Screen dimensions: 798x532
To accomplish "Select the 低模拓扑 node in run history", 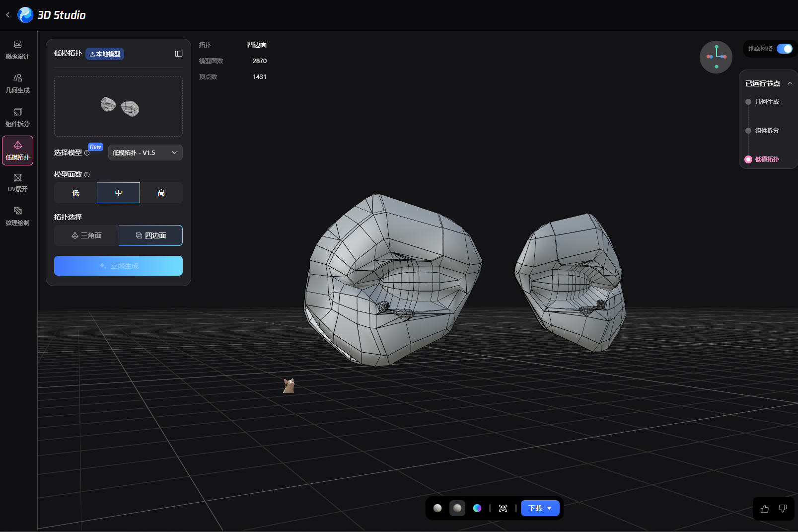I will point(762,159).
